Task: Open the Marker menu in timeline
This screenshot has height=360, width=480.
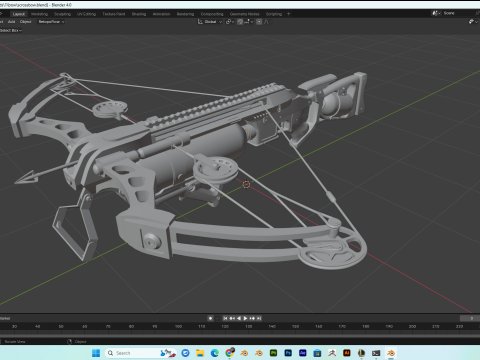Action: (x=5, y=318)
